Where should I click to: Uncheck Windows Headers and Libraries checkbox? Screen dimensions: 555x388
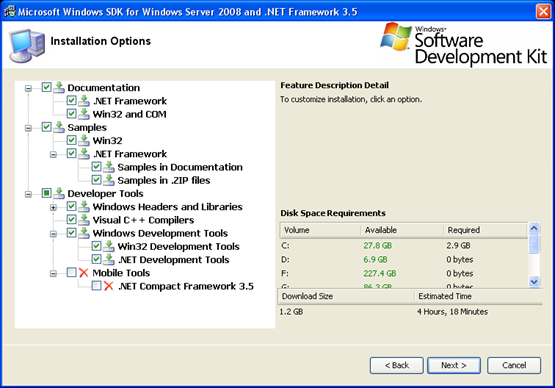click(x=71, y=206)
